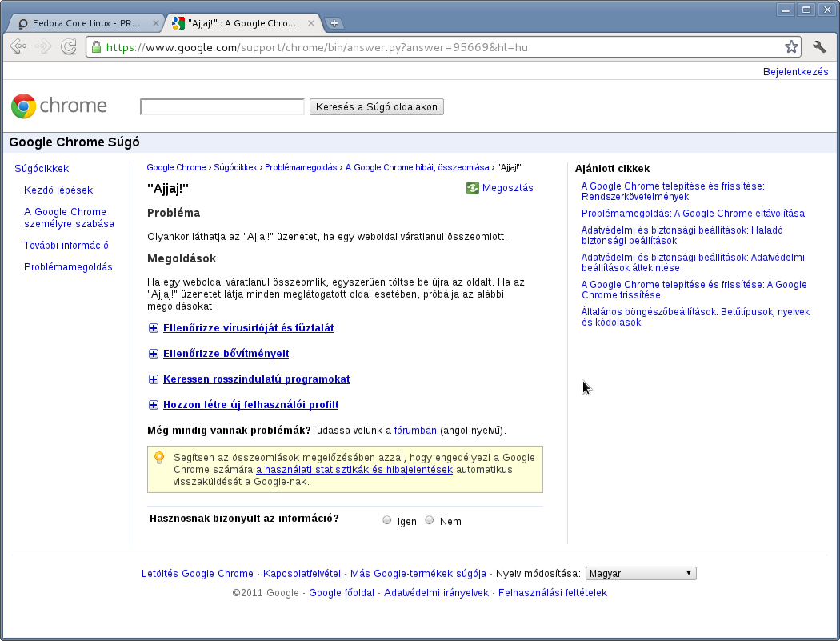Screen dimensions: 840x641
Task: Click the Súgócikkek sidebar heading link
Action: click(42, 169)
